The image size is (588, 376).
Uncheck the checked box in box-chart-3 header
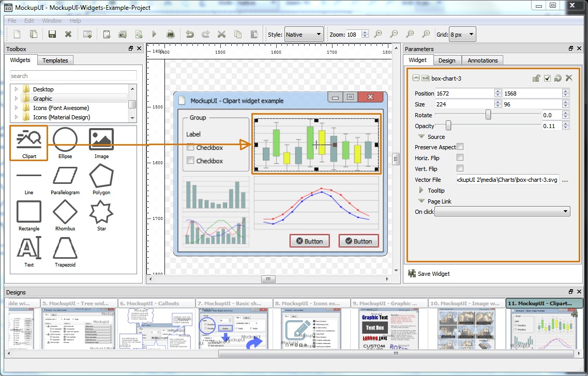548,78
